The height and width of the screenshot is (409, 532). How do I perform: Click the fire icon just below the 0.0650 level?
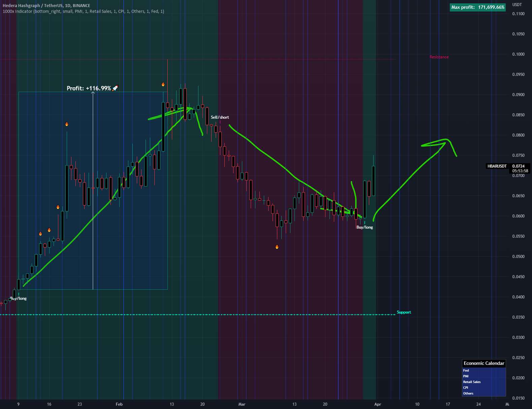pyautogui.click(x=58, y=207)
